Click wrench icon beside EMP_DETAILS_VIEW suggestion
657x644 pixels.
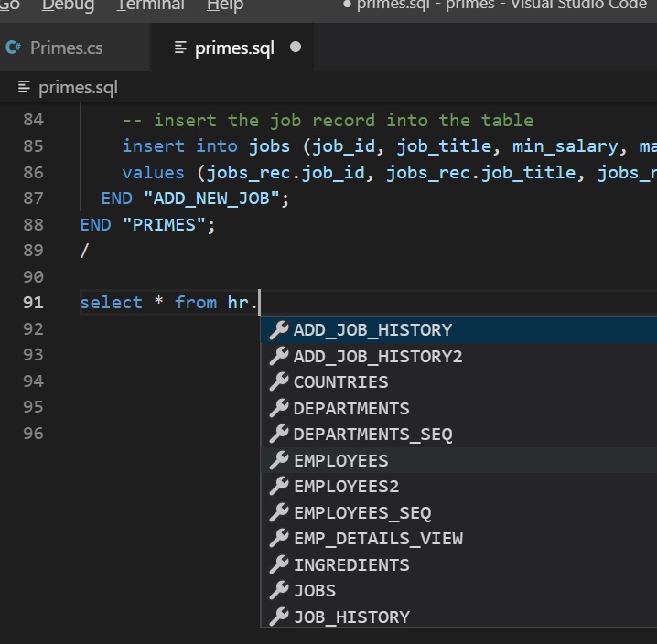coord(279,539)
